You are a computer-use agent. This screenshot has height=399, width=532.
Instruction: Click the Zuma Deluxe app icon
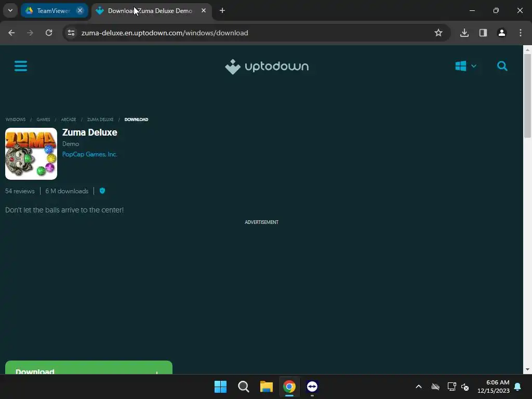pyautogui.click(x=31, y=154)
